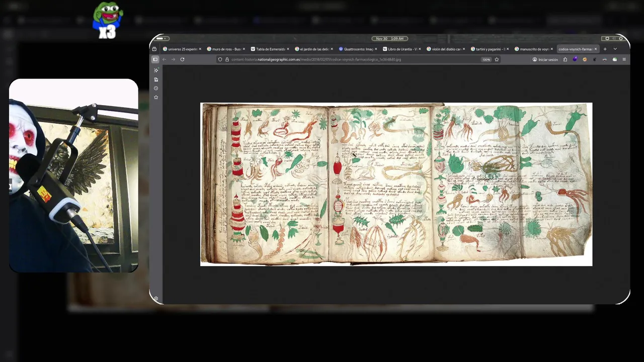Open sidebar history clock icon

pos(156,88)
